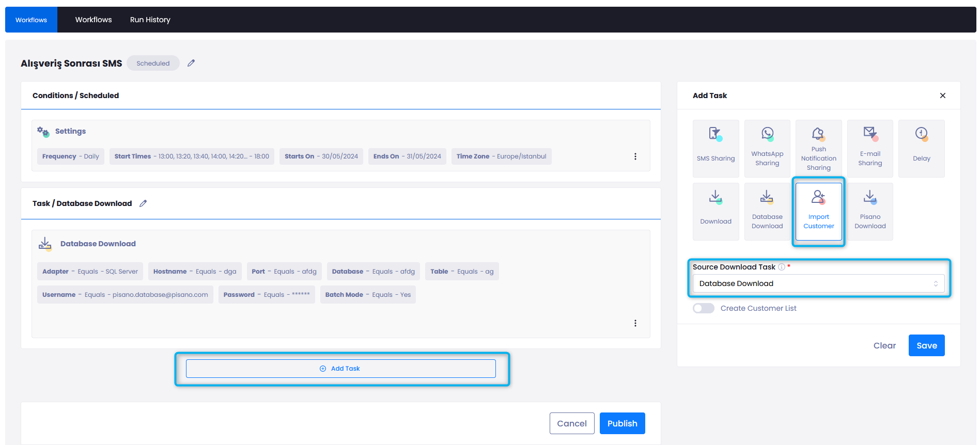Open the Workflows tab in navigation
Screen dimensions: 980x445
(94, 20)
